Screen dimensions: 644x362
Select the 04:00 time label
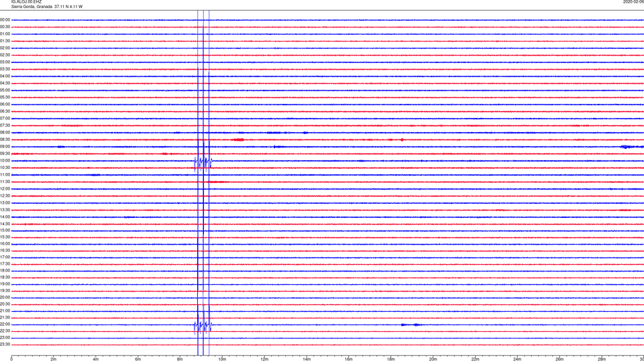point(5,76)
